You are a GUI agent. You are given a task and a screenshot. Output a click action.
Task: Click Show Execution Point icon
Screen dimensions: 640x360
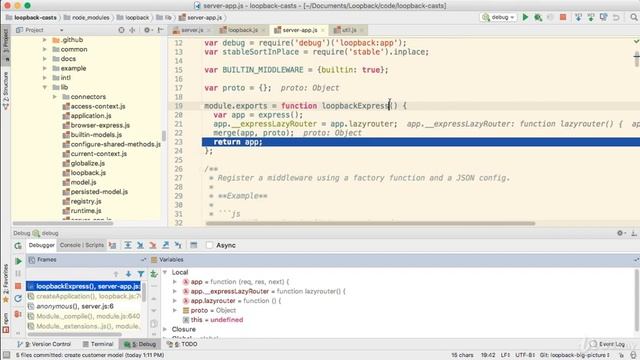(113, 245)
